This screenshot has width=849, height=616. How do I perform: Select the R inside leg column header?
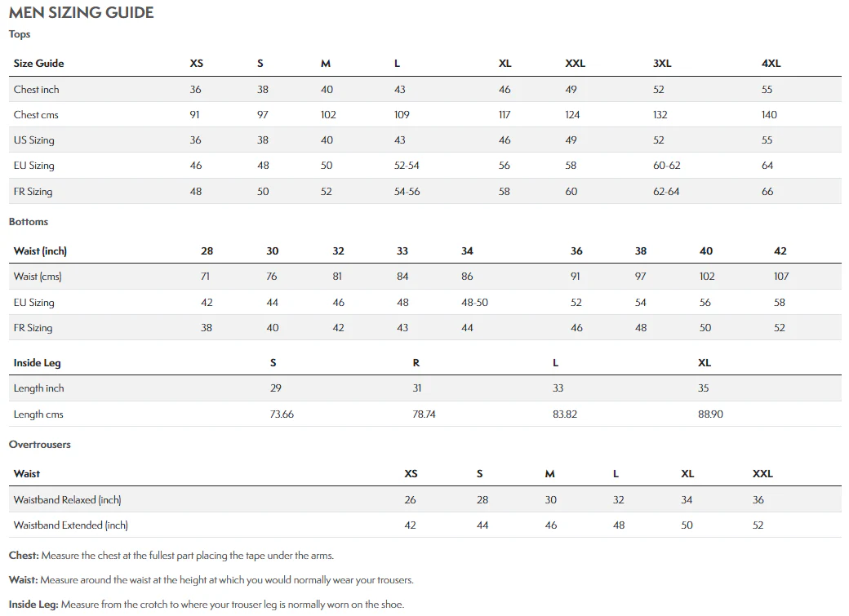416,363
